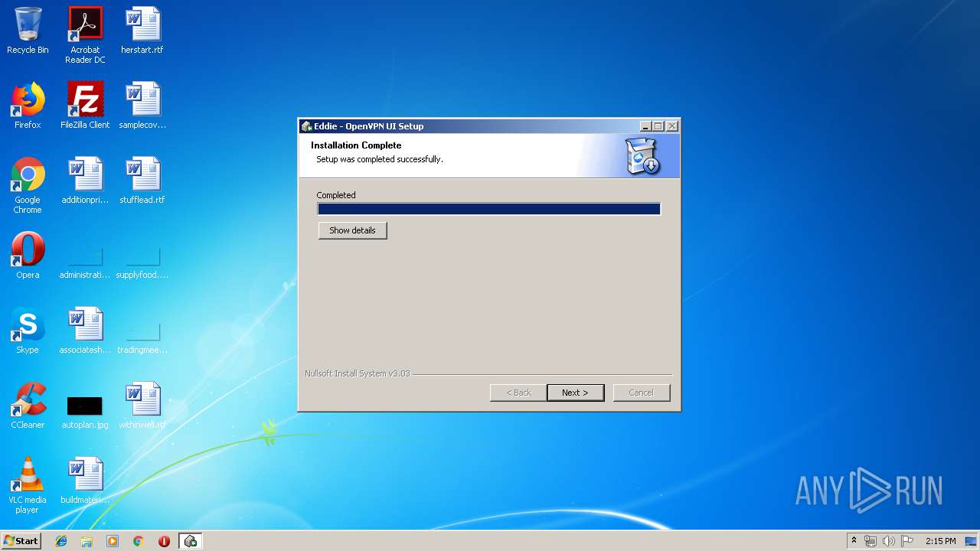Launch Firefox from desktop

[28, 106]
